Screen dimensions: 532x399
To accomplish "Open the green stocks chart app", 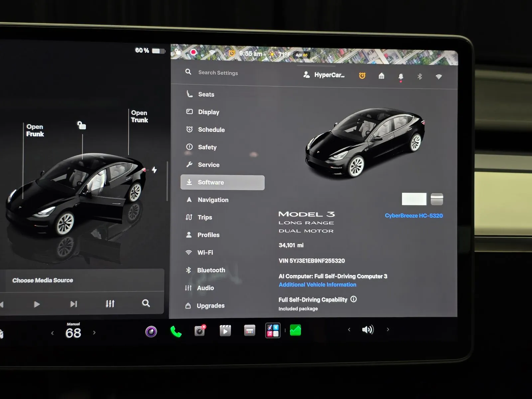I will tap(295, 330).
